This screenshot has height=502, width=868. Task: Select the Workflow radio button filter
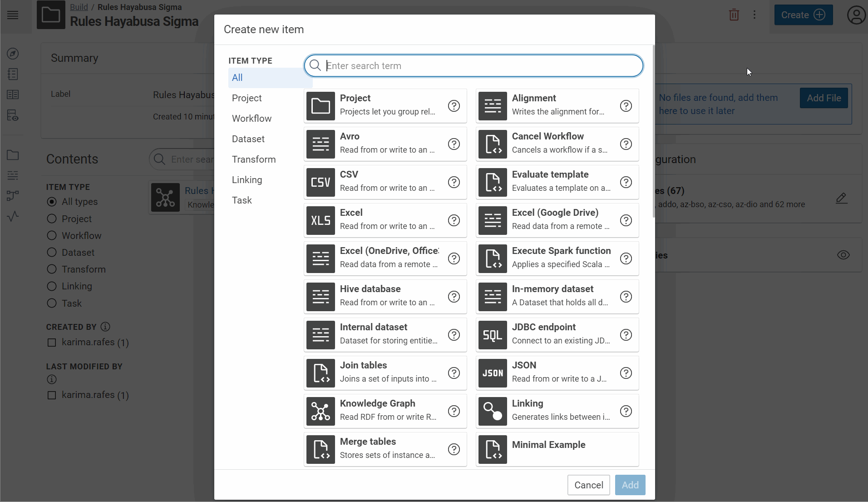click(x=52, y=236)
